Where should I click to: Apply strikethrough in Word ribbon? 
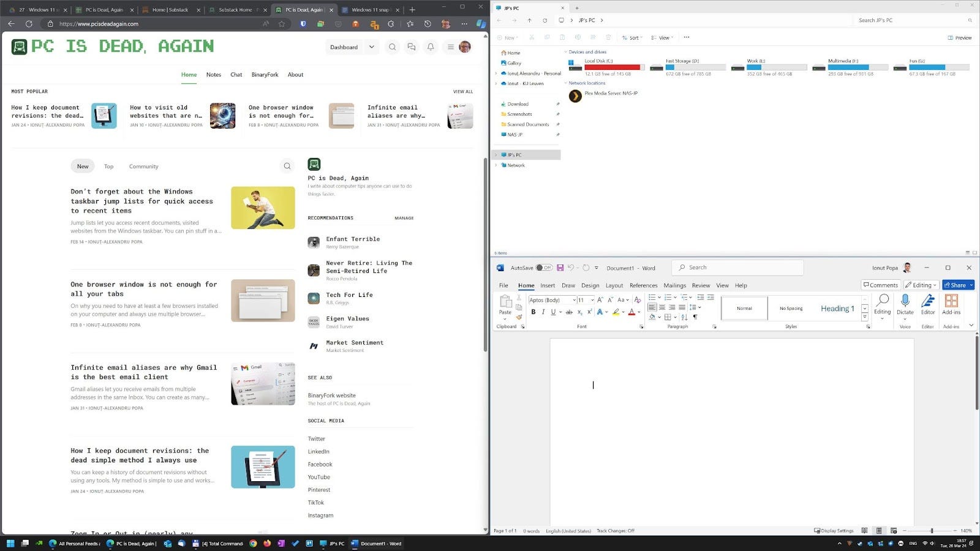569,312
